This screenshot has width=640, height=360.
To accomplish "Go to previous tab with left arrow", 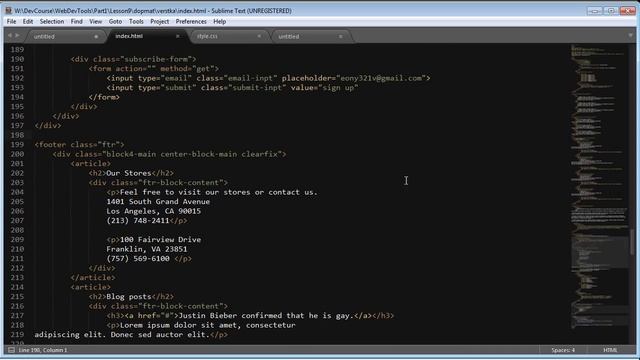I will [x=10, y=36].
